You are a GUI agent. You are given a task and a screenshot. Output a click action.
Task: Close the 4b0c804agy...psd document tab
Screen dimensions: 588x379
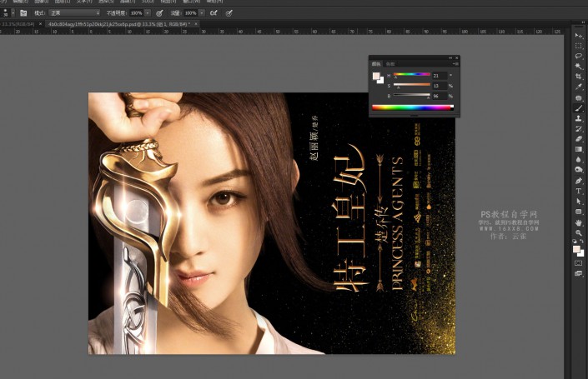pos(196,24)
